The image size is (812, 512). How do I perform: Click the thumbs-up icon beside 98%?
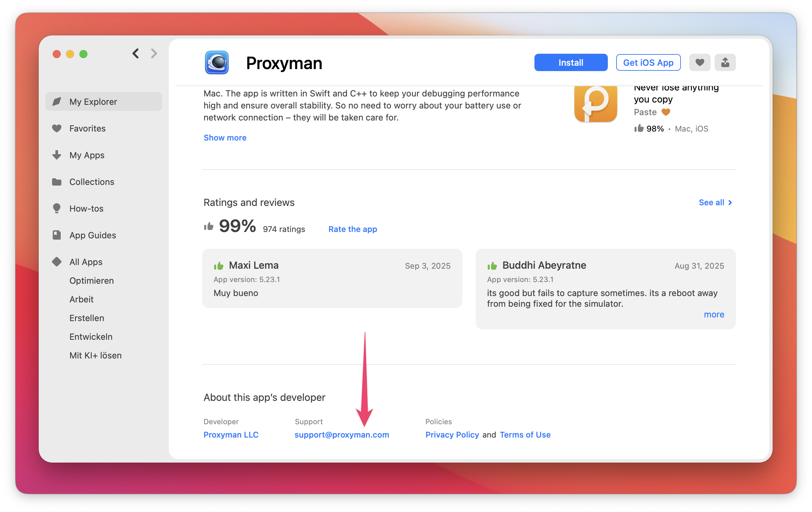[639, 128]
